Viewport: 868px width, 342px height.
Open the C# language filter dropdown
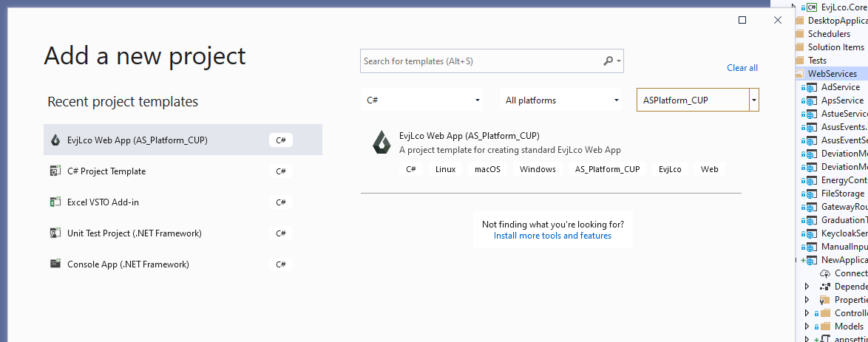421,100
